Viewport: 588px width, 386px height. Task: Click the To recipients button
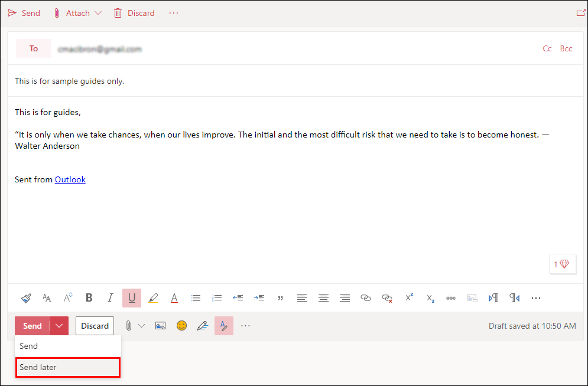(34, 48)
